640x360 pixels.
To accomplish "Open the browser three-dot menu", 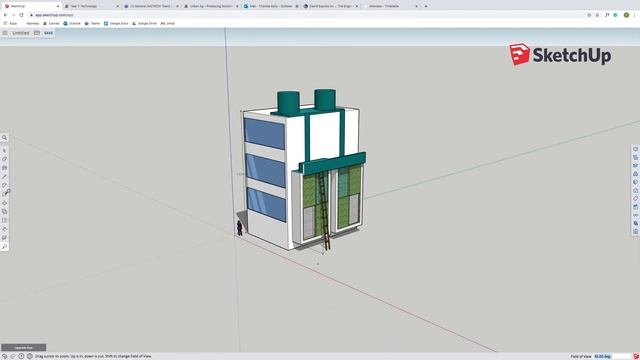I will (635, 15).
